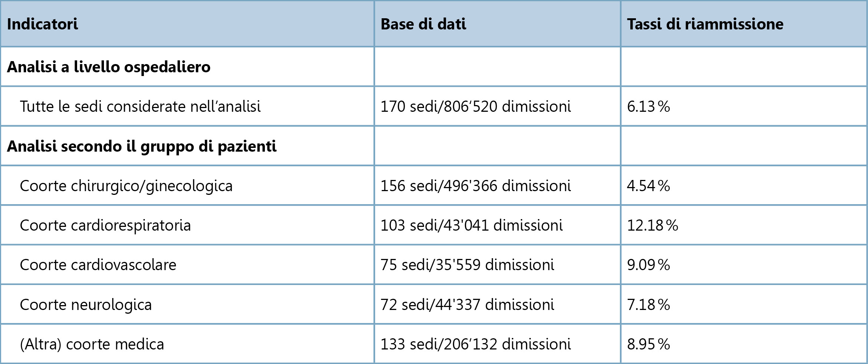The width and height of the screenshot is (868, 364).
Task: Select Analisi secondo il gruppo di pazienti
Action: 142,146
